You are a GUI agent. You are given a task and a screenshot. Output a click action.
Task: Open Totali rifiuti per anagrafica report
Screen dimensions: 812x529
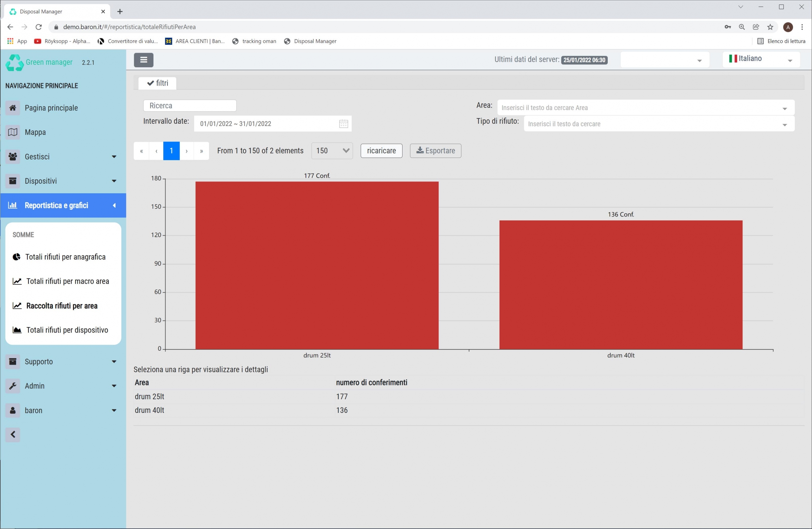tap(65, 257)
